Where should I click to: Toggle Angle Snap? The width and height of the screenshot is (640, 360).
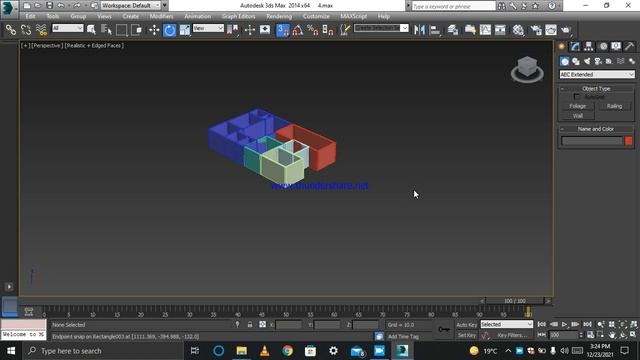pos(298,29)
